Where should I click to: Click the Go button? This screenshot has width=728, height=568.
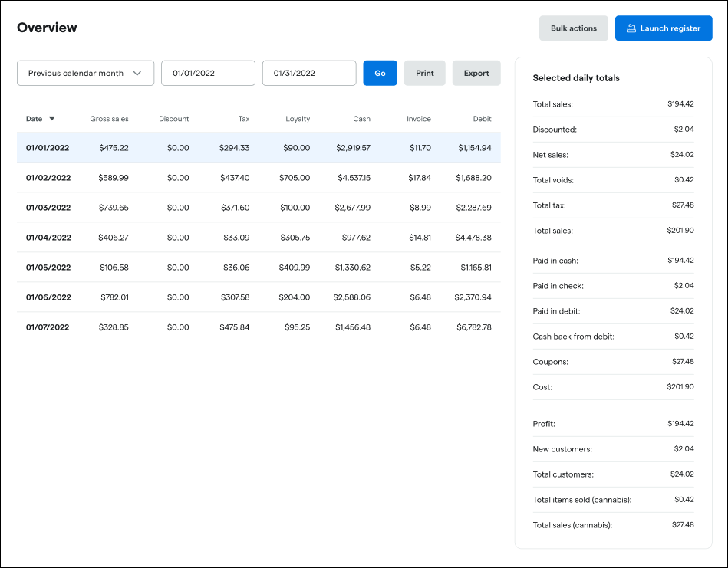pyautogui.click(x=380, y=73)
